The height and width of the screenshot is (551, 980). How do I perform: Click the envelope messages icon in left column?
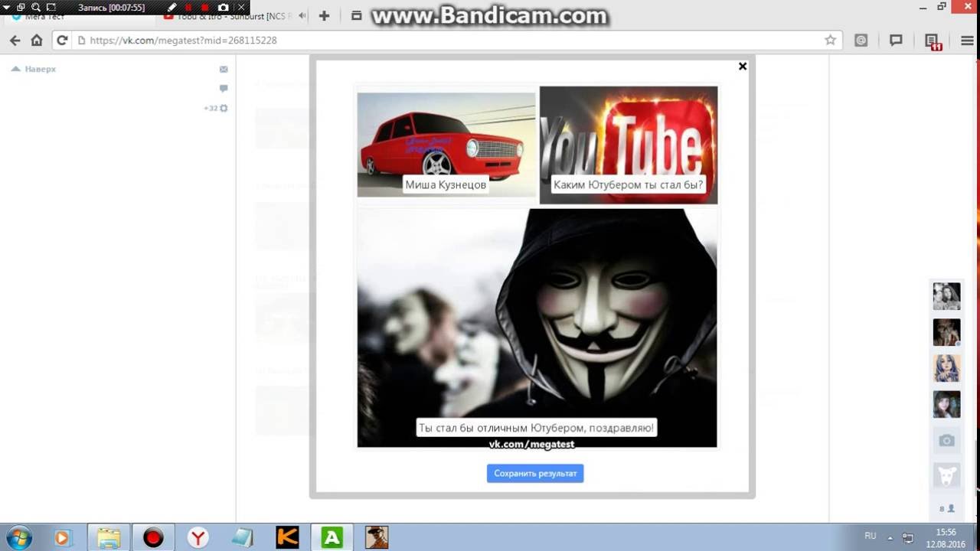coord(224,69)
